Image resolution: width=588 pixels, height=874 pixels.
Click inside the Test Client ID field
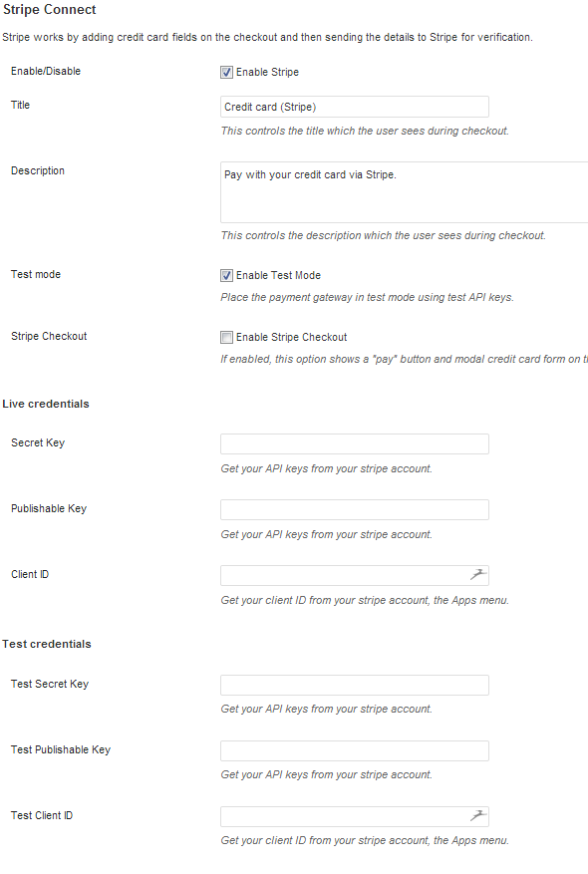(346, 816)
